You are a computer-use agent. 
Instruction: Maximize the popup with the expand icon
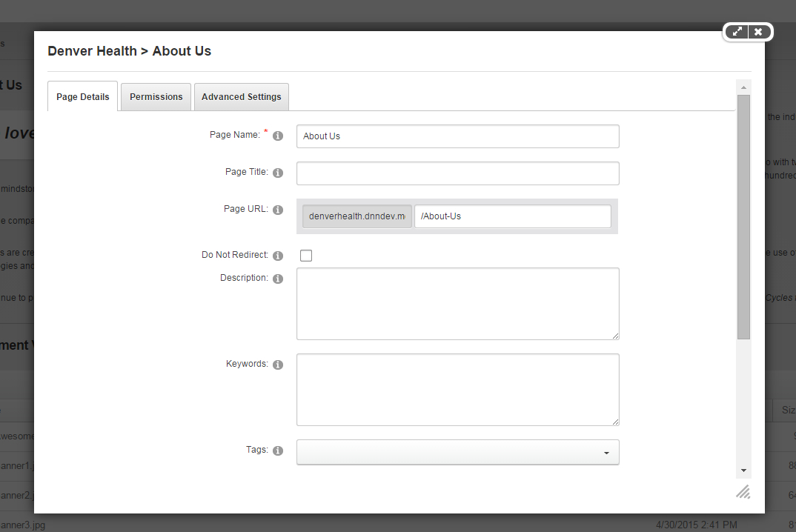pos(737,31)
